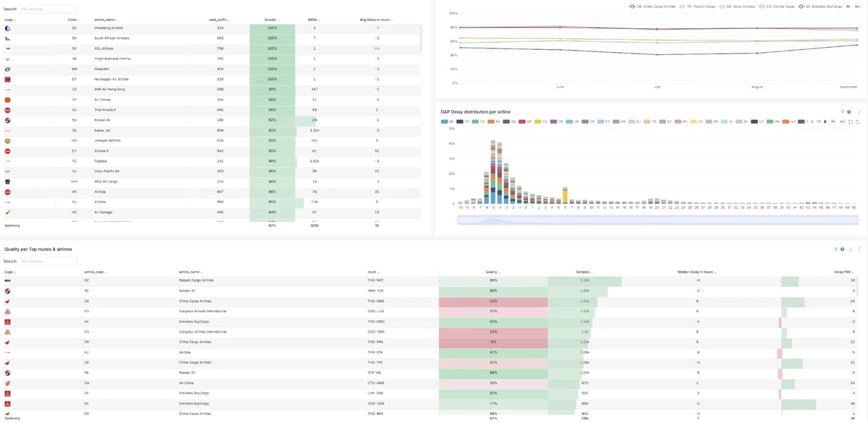Open help icon on Quality per Top routes panel
This screenshot has width=868, height=423.
pos(843,249)
